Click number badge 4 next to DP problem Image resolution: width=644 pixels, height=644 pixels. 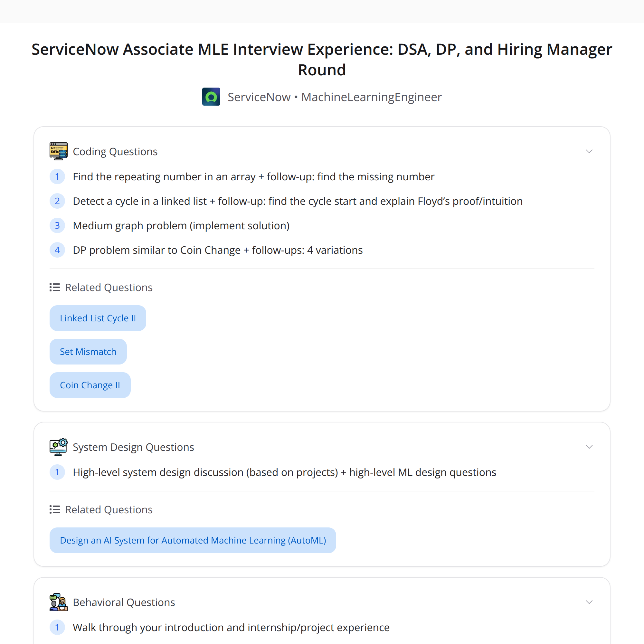57,250
